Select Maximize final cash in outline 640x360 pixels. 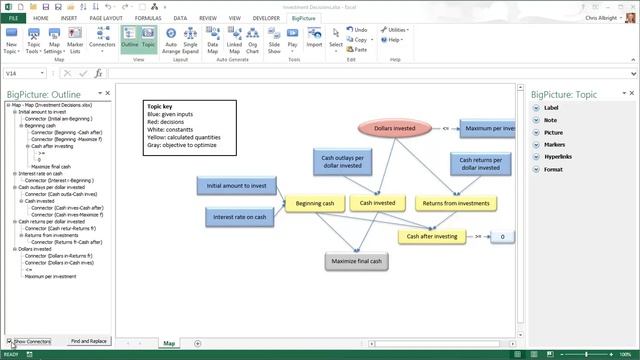[x=51, y=167]
